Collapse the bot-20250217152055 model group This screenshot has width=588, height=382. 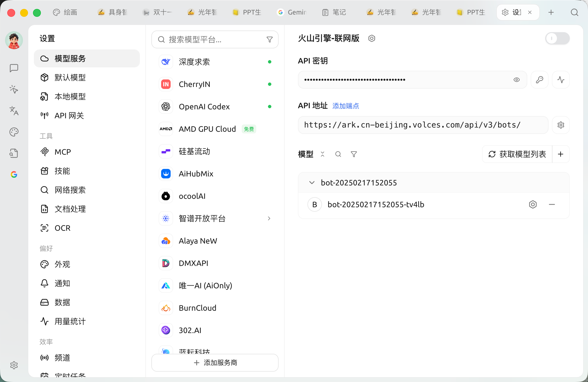(312, 183)
